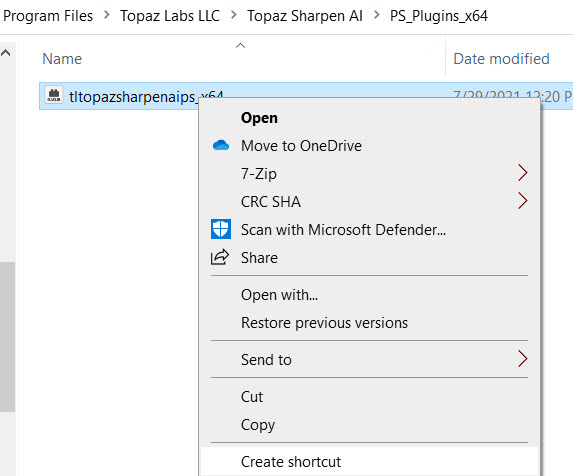Choose Cut from the context menu
Image resolution: width=573 pixels, height=476 pixels.
click(x=369, y=396)
